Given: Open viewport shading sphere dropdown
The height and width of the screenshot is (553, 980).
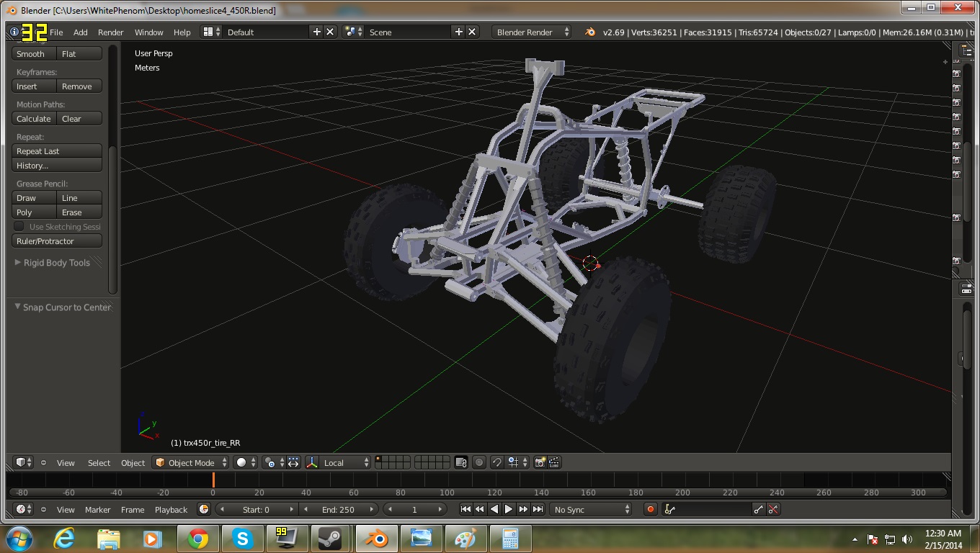Looking at the screenshot, I should click(246, 462).
